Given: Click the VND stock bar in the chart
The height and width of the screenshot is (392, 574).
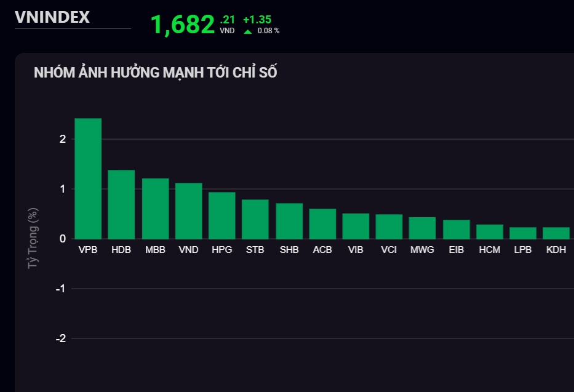Looking at the screenshot, I should click(x=188, y=211).
